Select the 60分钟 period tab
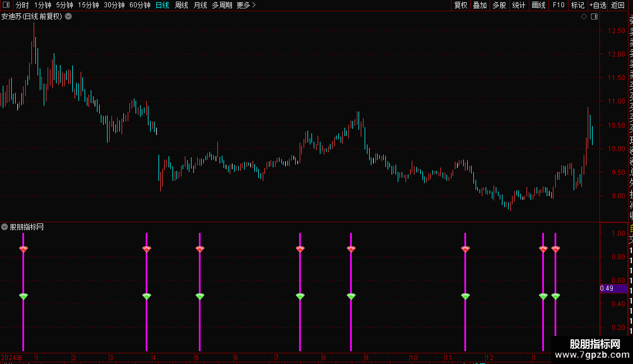This screenshot has height=364, width=633. (139, 5)
